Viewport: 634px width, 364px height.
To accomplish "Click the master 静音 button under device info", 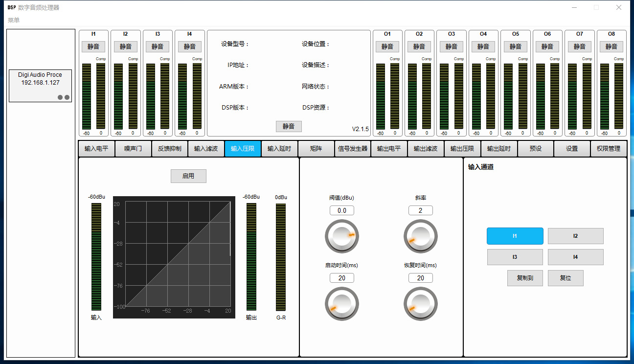I will [289, 126].
